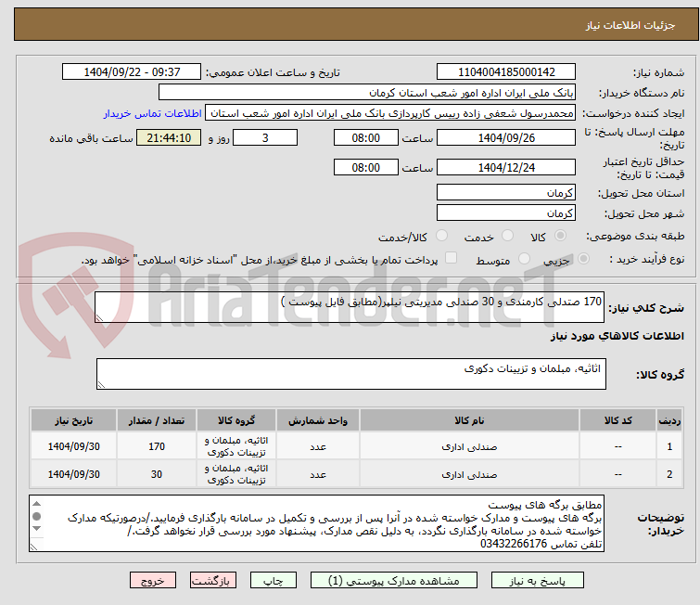Click the response deadline date 1404/09/26
This screenshot has height=605, width=700.
coord(506,137)
